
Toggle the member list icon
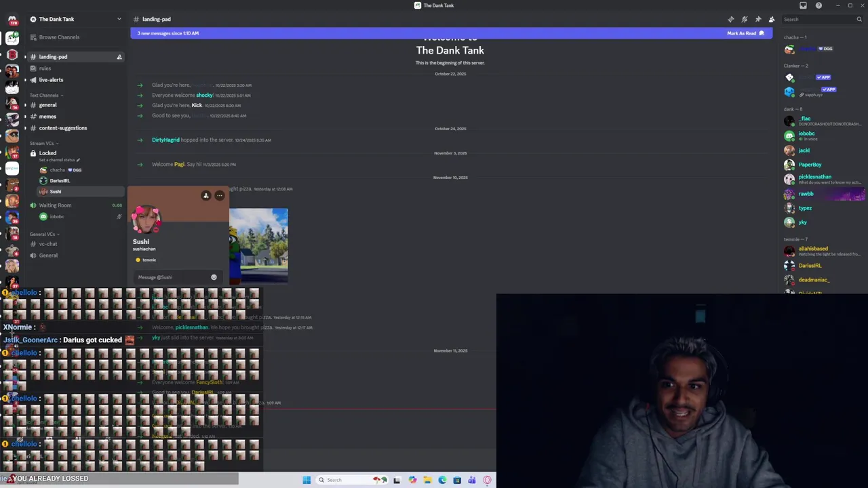pyautogui.click(x=771, y=19)
